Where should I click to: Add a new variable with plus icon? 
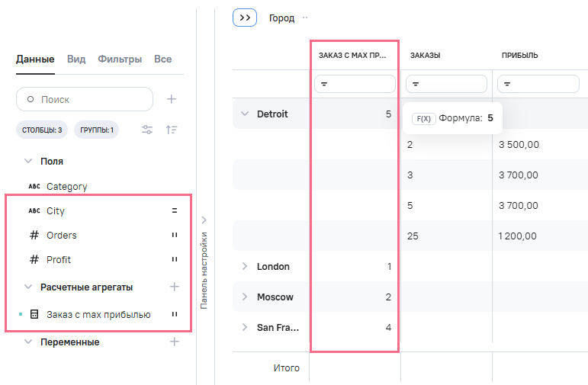click(174, 342)
